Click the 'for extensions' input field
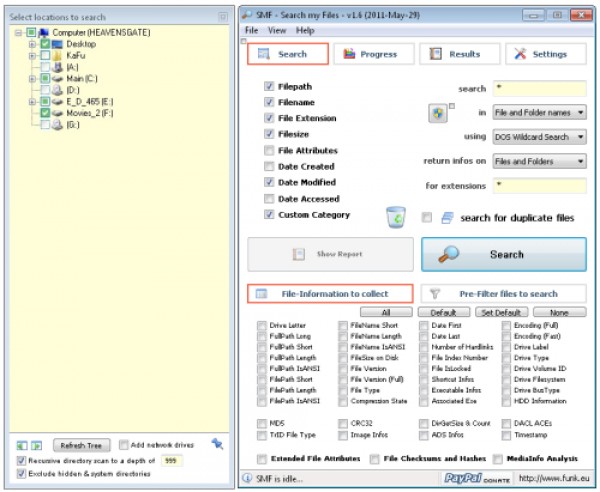Image resolution: width=600 pixels, height=492 pixels. [540, 186]
